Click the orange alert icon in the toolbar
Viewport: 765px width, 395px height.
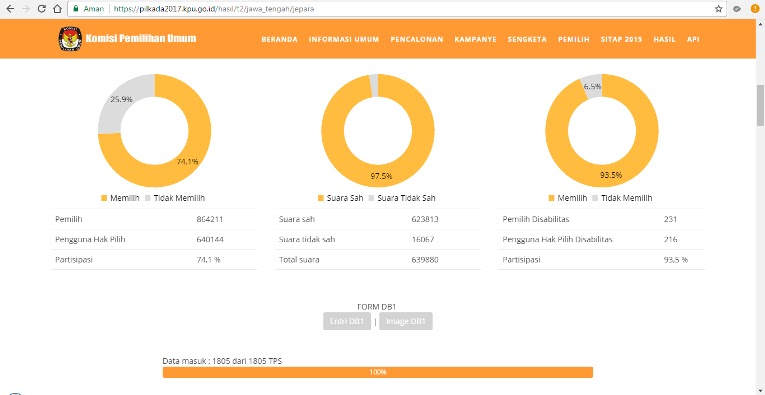(x=754, y=9)
